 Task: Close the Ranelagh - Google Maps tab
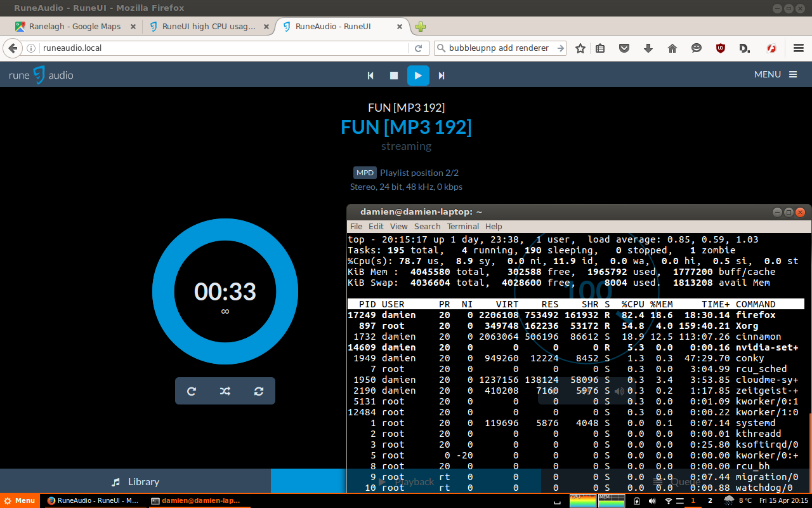(133, 27)
